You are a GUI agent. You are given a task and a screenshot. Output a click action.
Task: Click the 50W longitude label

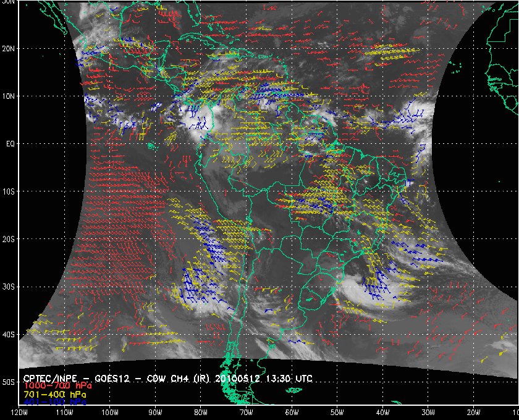click(x=337, y=413)
